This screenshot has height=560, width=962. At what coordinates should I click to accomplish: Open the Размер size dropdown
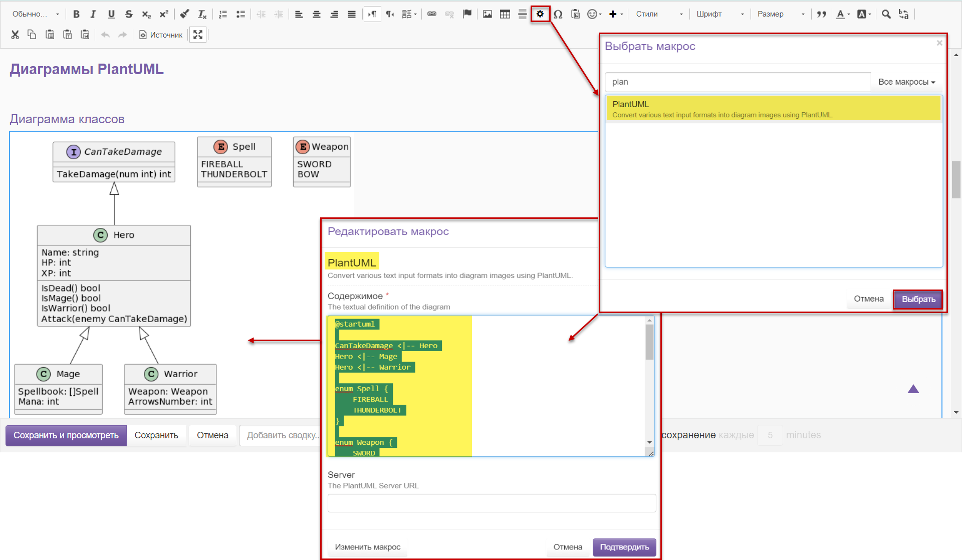(x=781, y=14)
